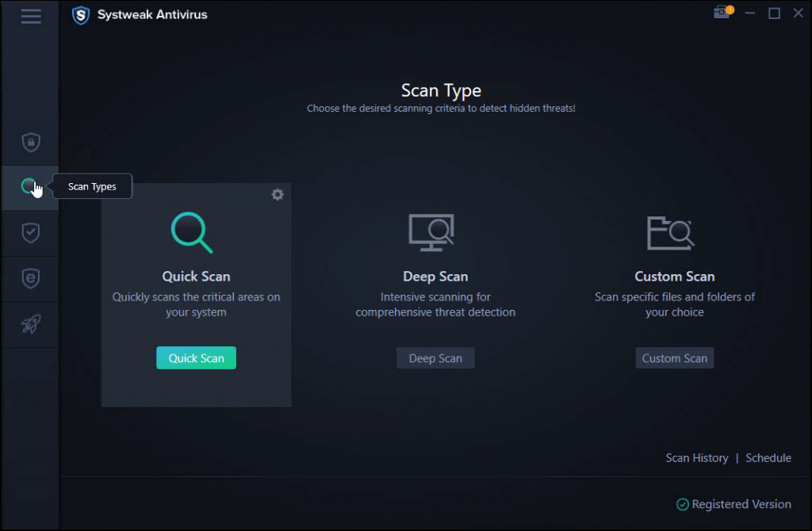Click the Quick Scan card title
The image size is (812, 531).
(197, 277)
